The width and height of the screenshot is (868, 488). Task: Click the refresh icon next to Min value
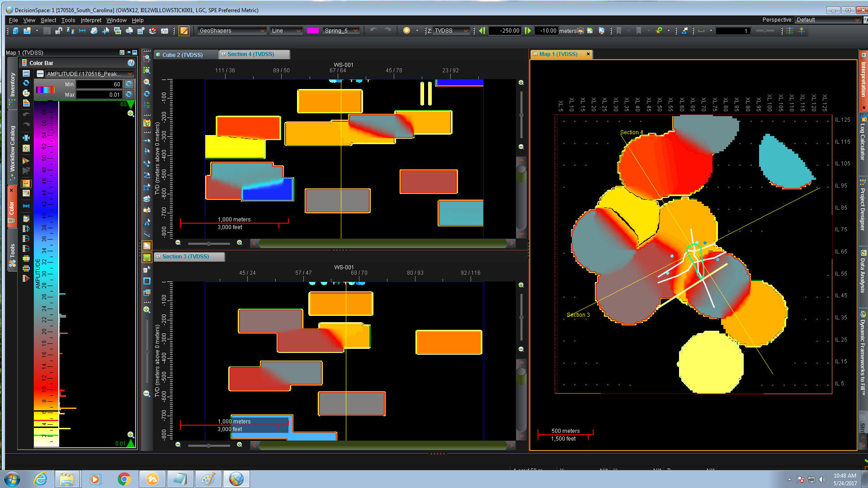pyautogui.click(x=129, y=84)
